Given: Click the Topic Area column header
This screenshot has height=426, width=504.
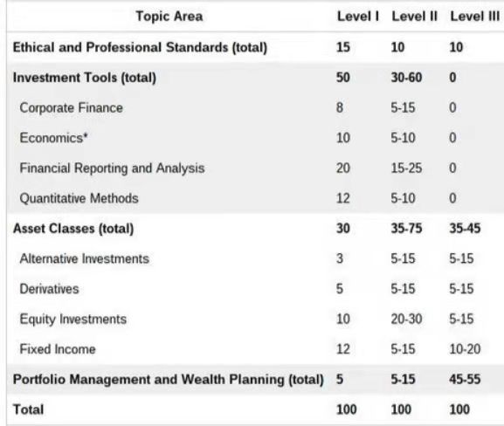Looking at the screenshot, I should (169, 17).
